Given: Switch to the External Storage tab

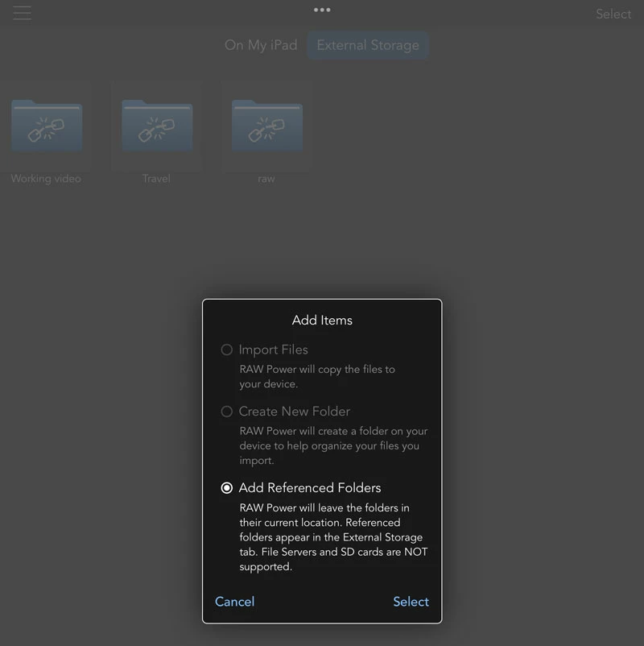Looking at the screenshot, I should click(368, 45).
